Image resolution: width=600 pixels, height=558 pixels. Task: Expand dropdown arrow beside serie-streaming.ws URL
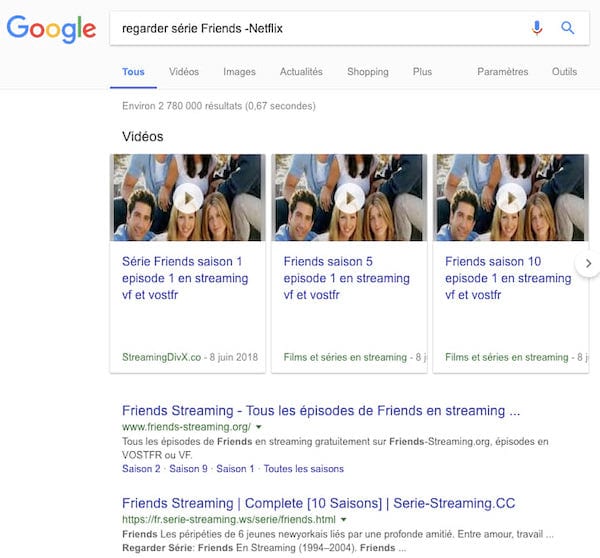point(344,520)
